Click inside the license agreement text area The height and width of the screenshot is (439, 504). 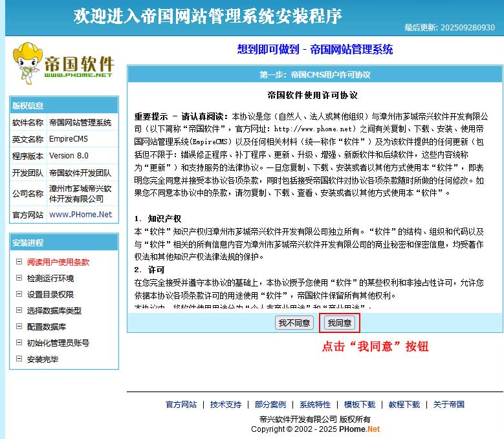coord(314,194)
